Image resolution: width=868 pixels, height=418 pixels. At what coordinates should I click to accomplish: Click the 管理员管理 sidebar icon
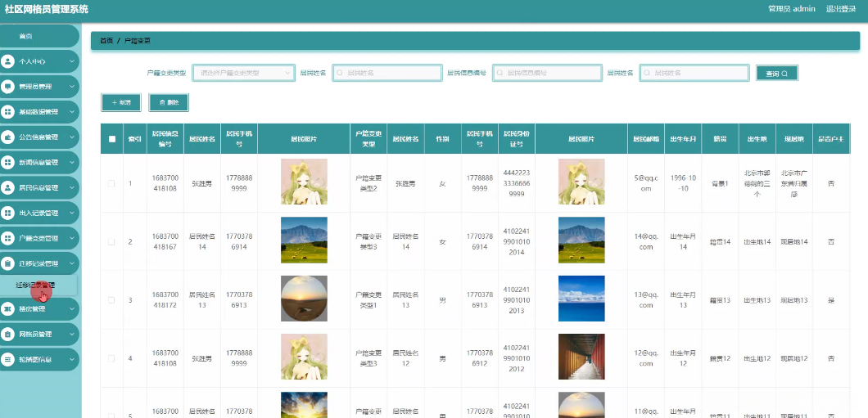7,87
